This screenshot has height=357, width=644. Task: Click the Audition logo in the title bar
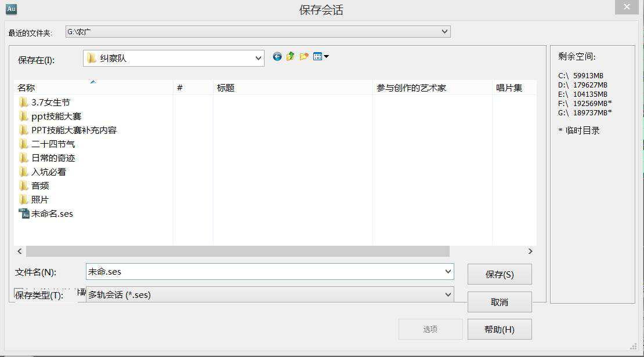10,9
